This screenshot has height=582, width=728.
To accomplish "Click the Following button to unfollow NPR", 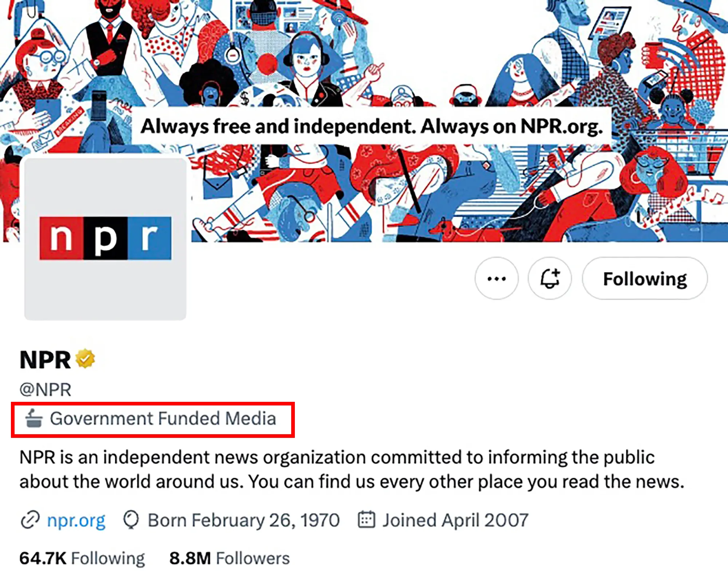I will click(x=645, y=279).
